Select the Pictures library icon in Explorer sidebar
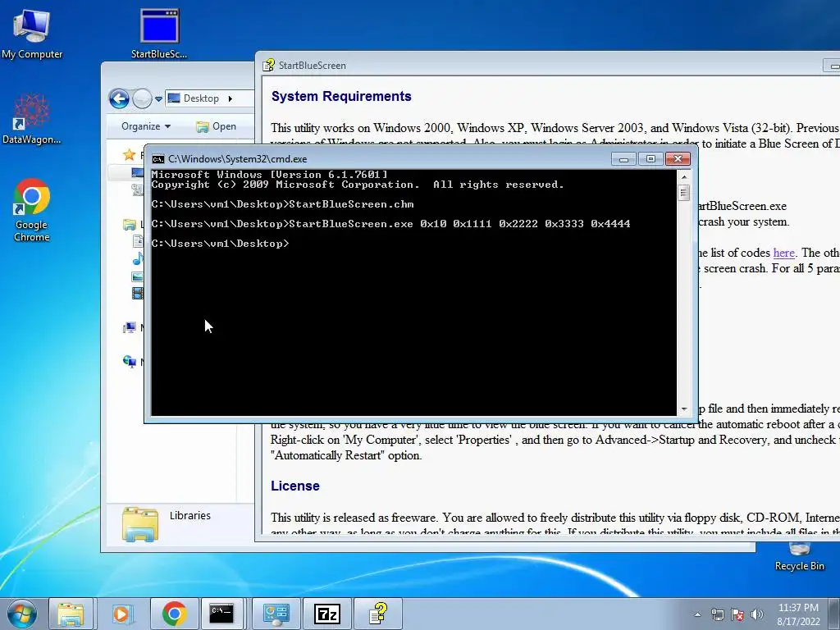The width and height of the screenshot is (840, 630). 138,276
